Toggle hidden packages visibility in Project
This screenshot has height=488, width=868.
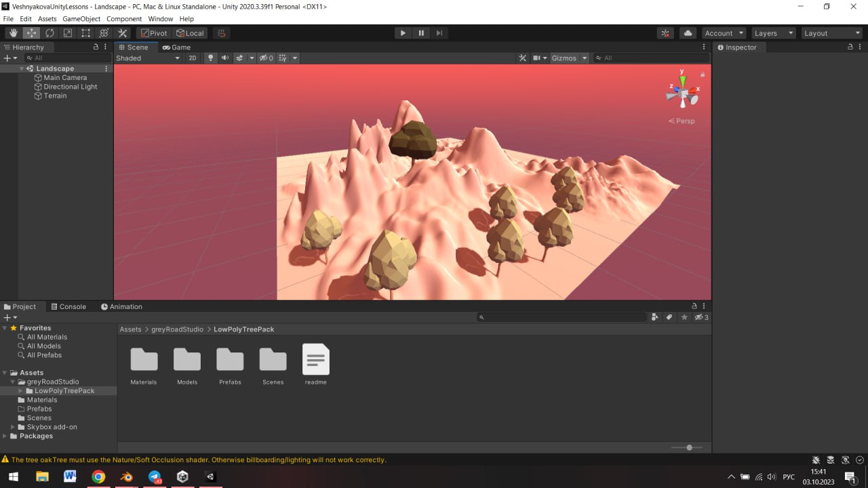[701, 317]
